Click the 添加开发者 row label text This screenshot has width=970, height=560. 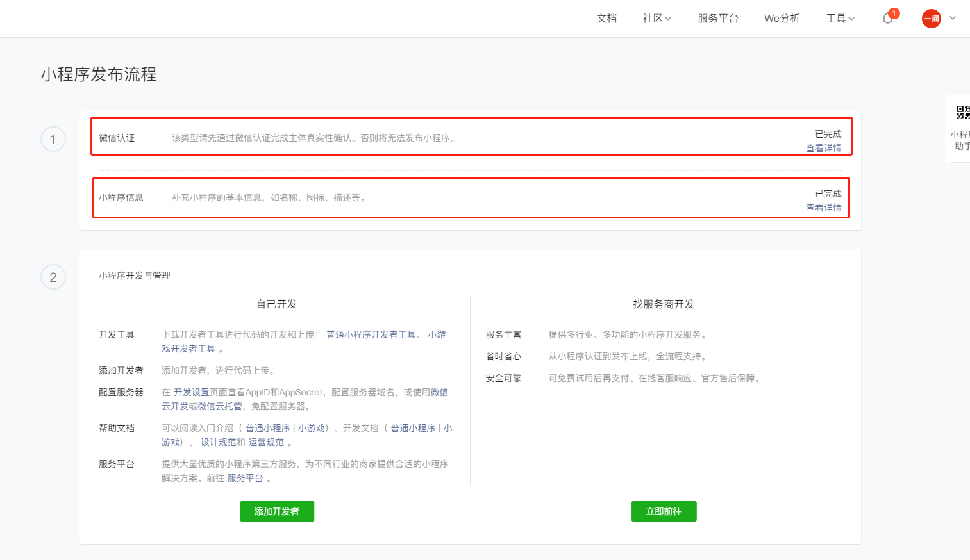coord(121,370)
